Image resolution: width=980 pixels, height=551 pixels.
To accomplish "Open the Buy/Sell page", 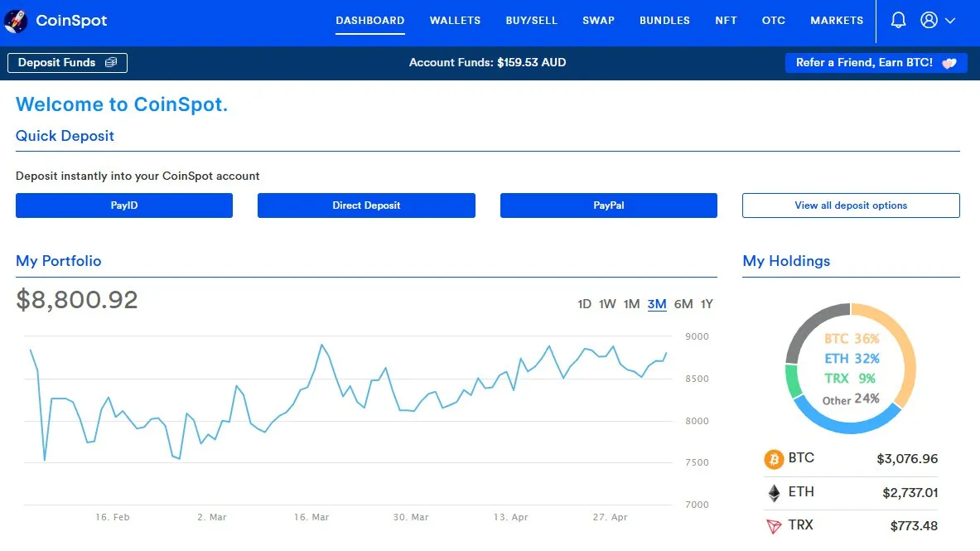I will [x=531, y=21].
